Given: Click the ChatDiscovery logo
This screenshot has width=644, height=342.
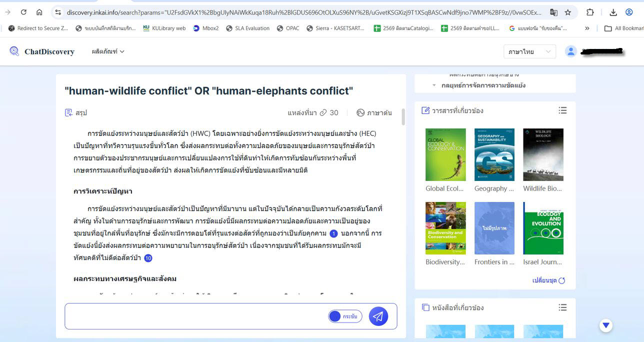Looking at the screenshot, I should [x=42, y=51].
